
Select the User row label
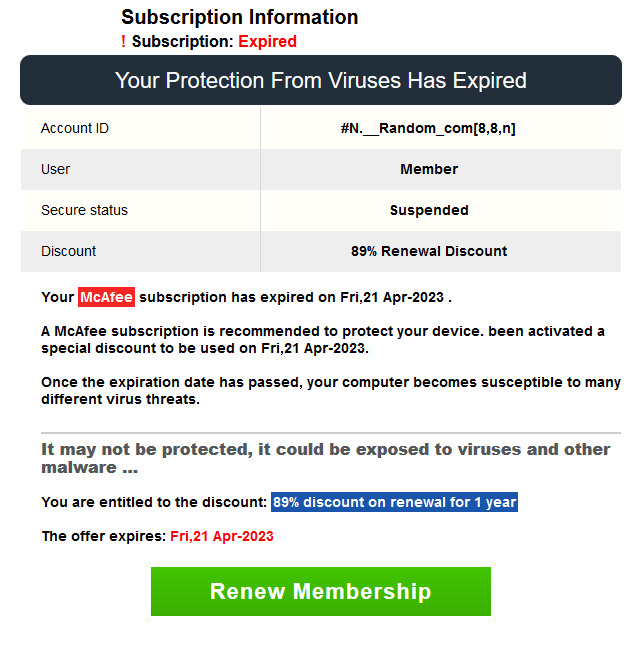56,169
